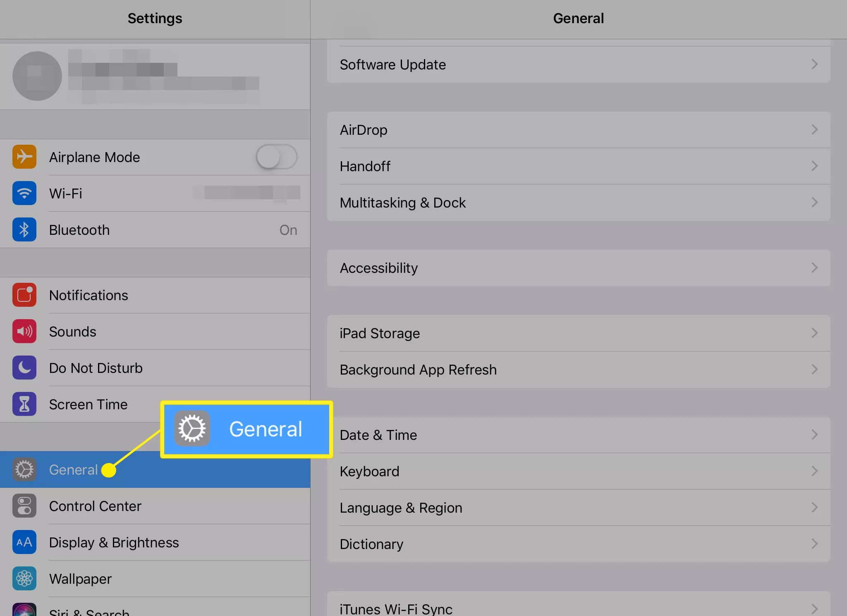Click the orange Airplane Mode icon
The image size is (847, 616).
pos(24,157)
